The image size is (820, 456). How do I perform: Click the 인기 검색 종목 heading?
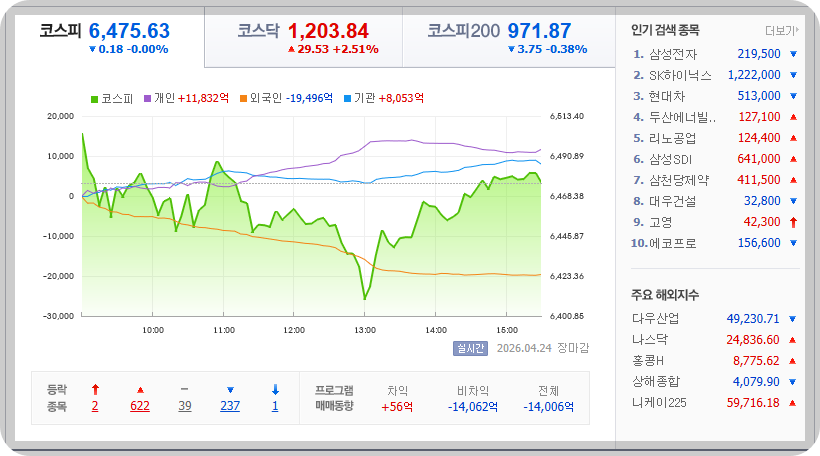(x=665, y=30)
